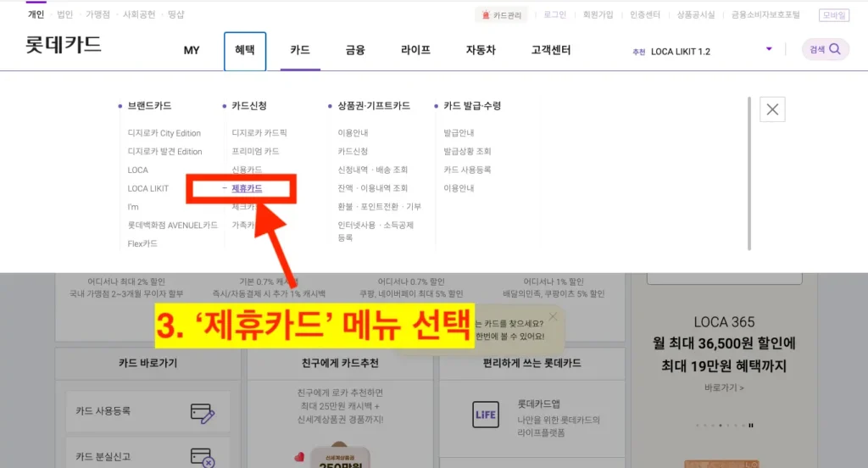
Task: Open 카드신청 under 상품권·기프트카드
Action: pyautogui.click(x=353, y=151)
